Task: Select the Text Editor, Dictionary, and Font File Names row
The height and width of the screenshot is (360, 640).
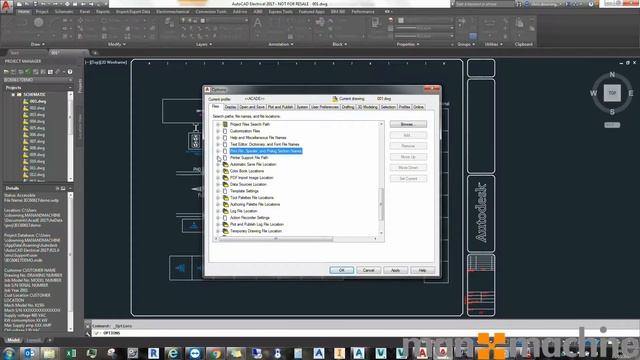Action: 264,144
